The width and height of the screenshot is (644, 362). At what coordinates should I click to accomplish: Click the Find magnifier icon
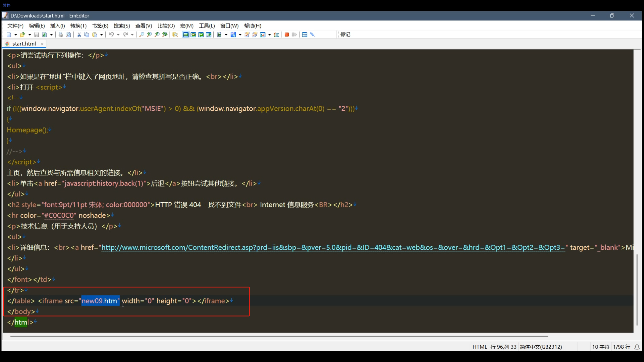142,35
